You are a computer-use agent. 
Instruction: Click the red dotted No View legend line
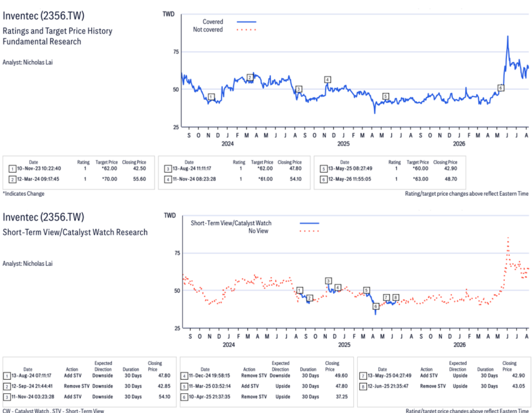click(309, 231)
